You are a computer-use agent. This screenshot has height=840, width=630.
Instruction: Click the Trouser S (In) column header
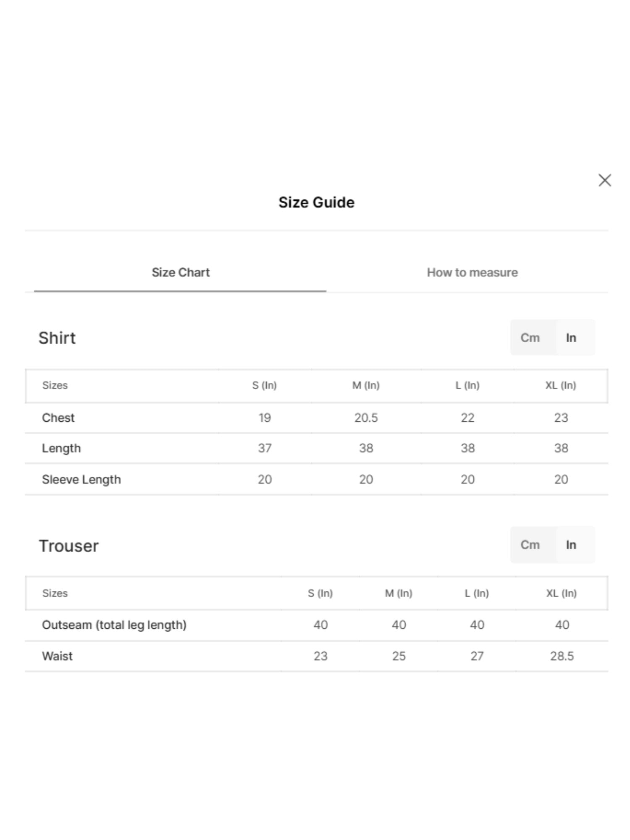pyautogui.click(x=320, y=593)
